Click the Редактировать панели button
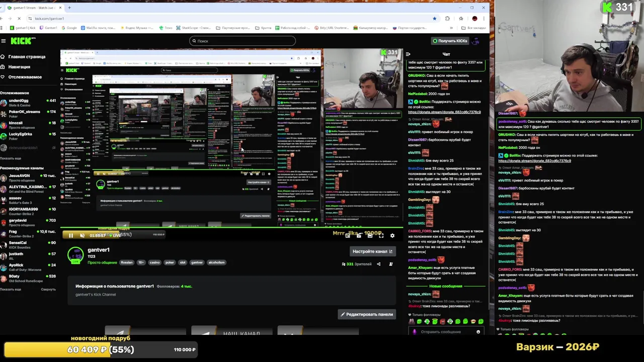 [367, 314]
